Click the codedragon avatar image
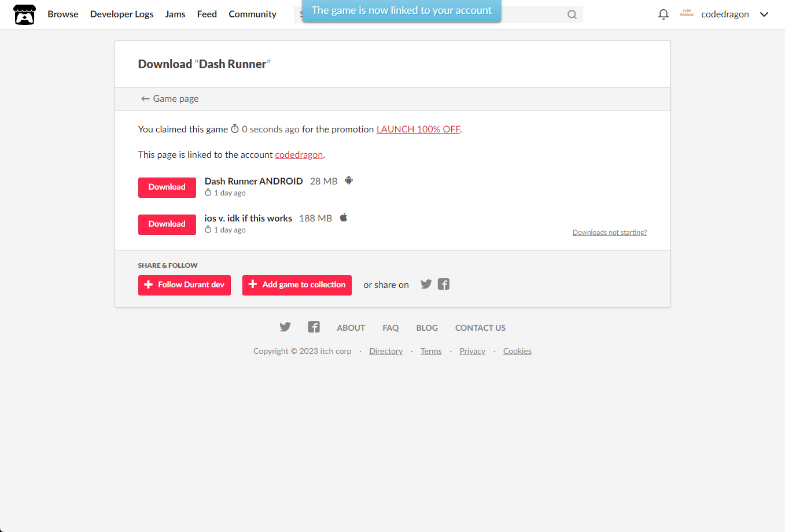785x532 pixels. point(687,14)
